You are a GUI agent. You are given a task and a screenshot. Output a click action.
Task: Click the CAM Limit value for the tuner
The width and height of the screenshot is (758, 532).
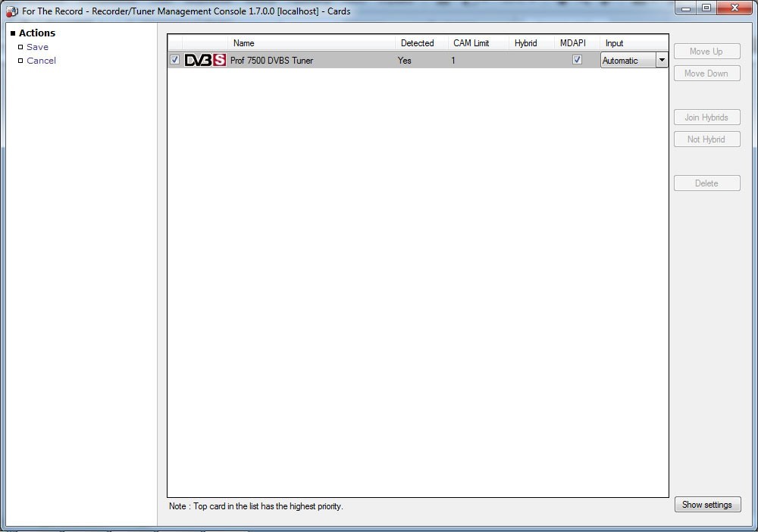453,61
